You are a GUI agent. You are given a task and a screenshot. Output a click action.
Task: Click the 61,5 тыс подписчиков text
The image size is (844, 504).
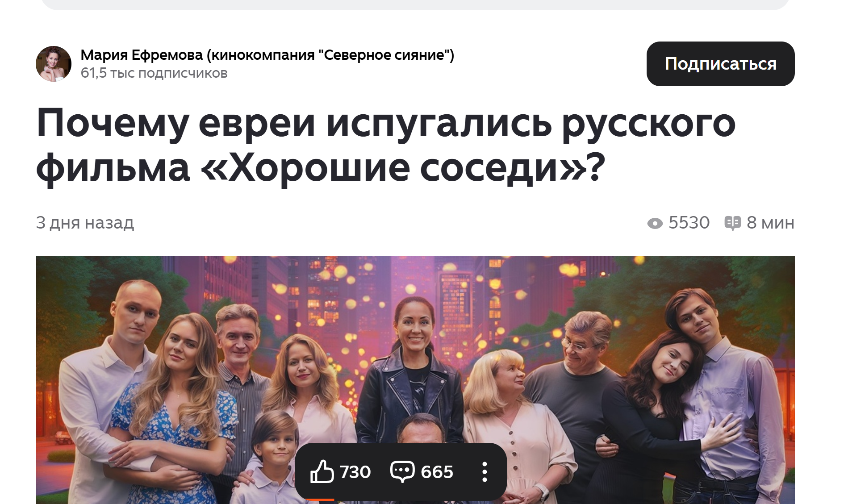point(154,73)
